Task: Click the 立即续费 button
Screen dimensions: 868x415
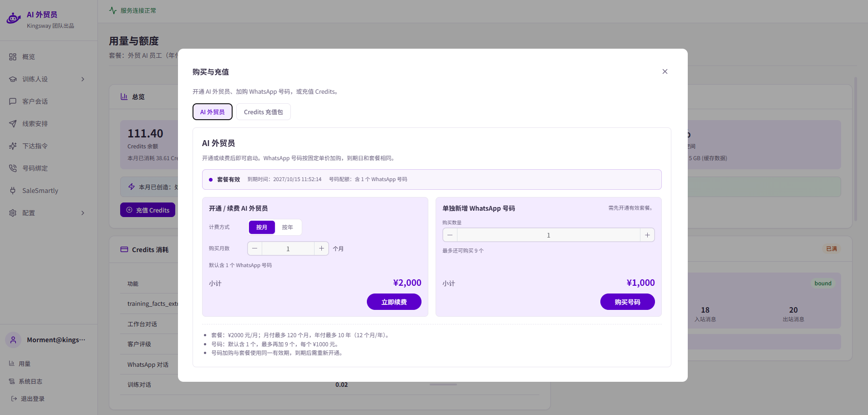Action: click(394, 302)
